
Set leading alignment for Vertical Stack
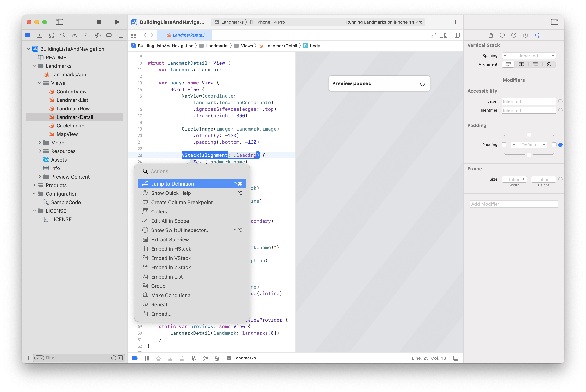click(508, 64)
